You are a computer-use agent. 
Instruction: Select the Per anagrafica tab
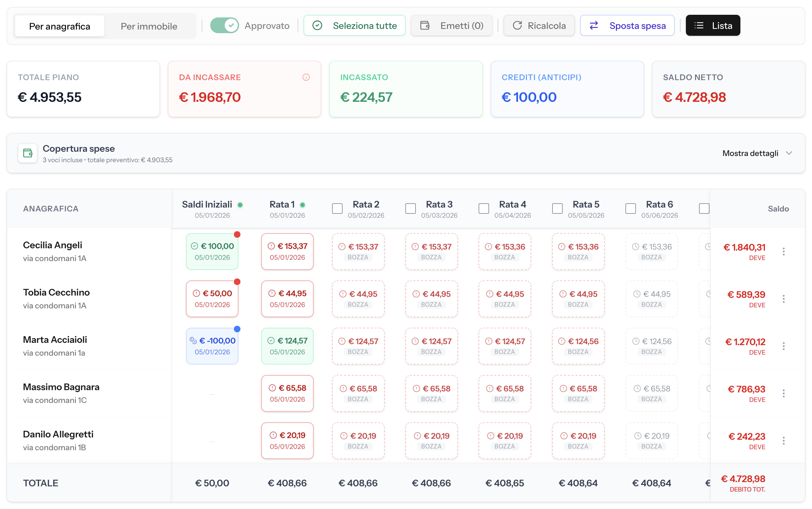[59, 26]
